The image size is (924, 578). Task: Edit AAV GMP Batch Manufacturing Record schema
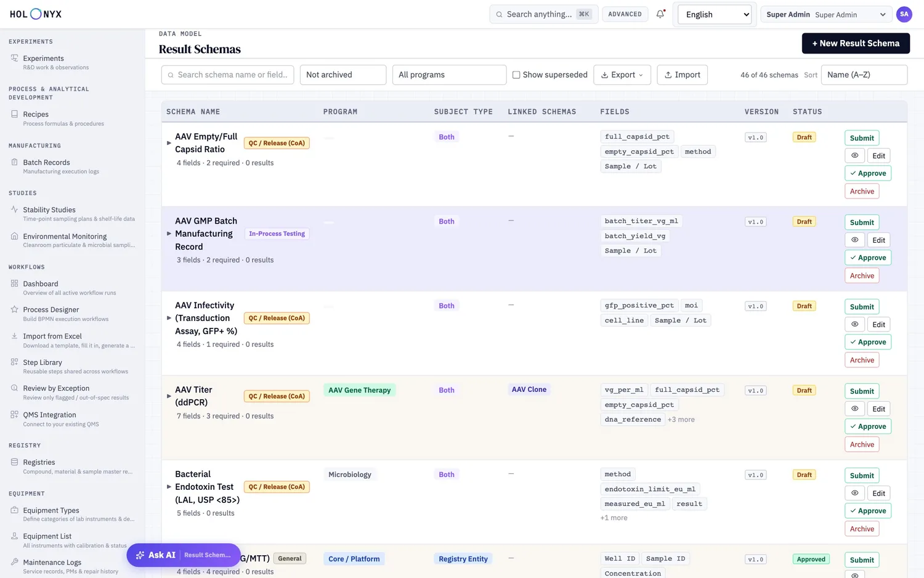[x=878, y=240]
